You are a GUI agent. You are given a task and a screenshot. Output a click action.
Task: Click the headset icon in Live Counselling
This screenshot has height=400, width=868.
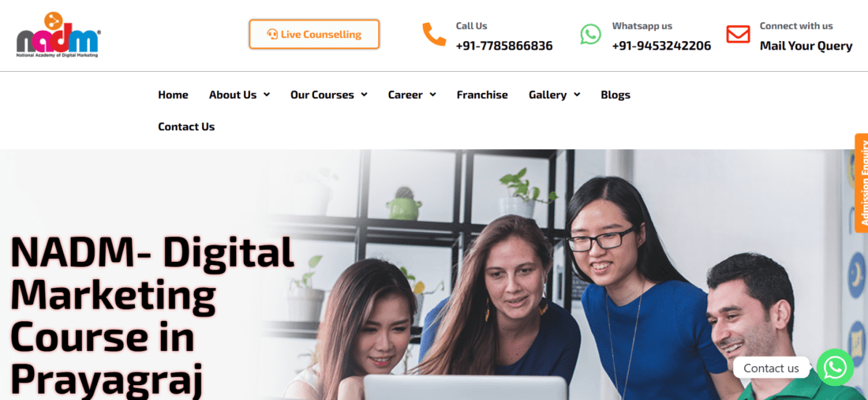pyautogui.click(x=272, y=34)
